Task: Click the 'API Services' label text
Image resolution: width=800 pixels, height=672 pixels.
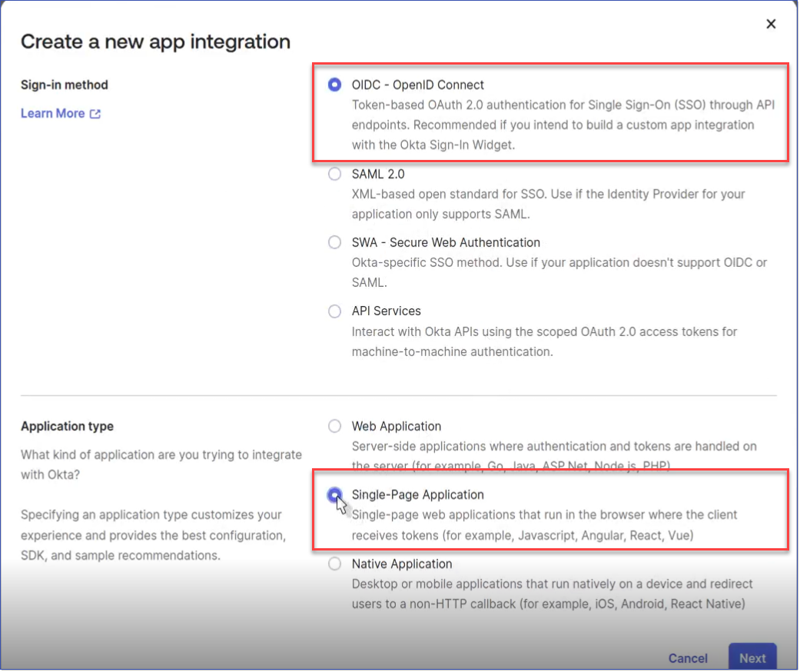Action: (x=387, y=311)
